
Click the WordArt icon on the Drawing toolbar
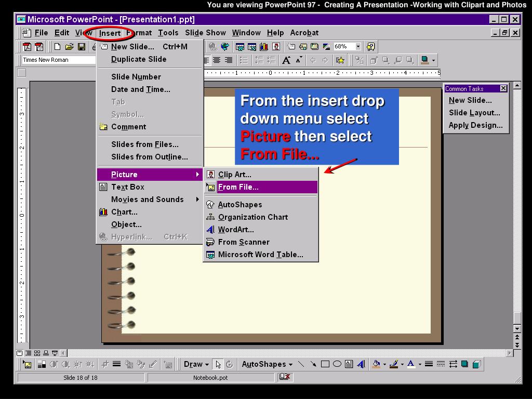coord(361,364)
